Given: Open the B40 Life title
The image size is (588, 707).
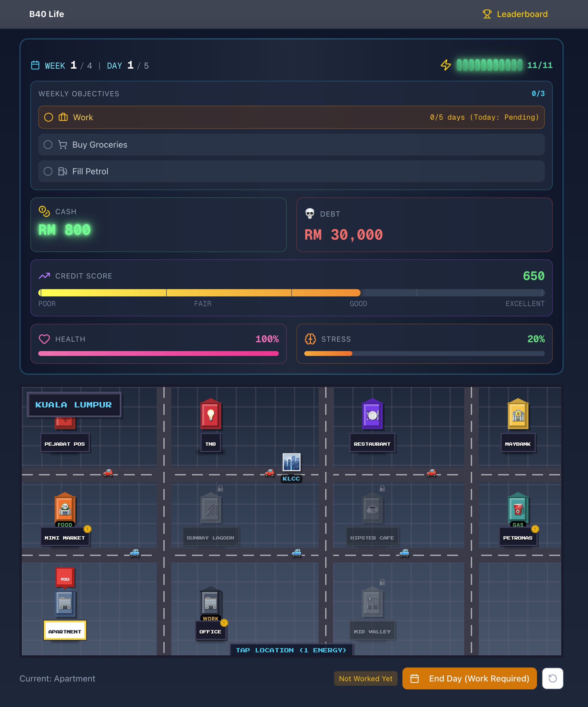Looking at the screenshot, I should point(46,14).
